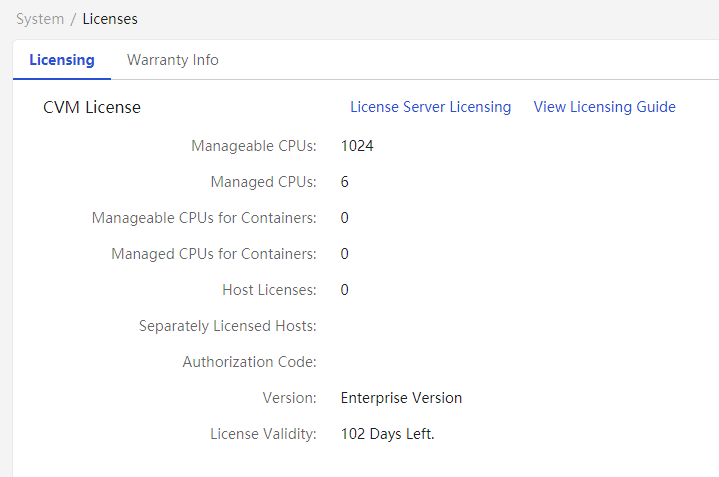Click the Host Licenses label
Viewport: 719px width, 477px height.
(x=269, y=290)
